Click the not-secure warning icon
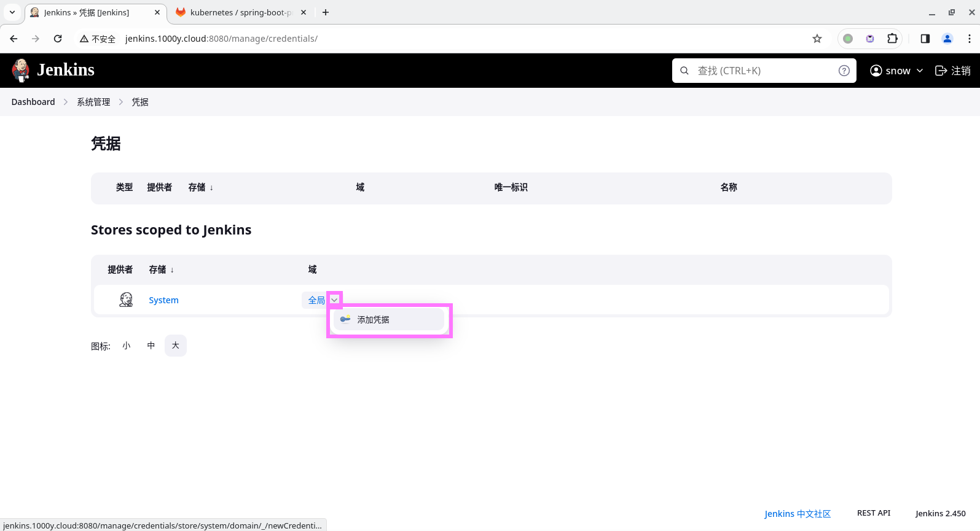Viewport: 980px width, 531px height. click(84, 39)
